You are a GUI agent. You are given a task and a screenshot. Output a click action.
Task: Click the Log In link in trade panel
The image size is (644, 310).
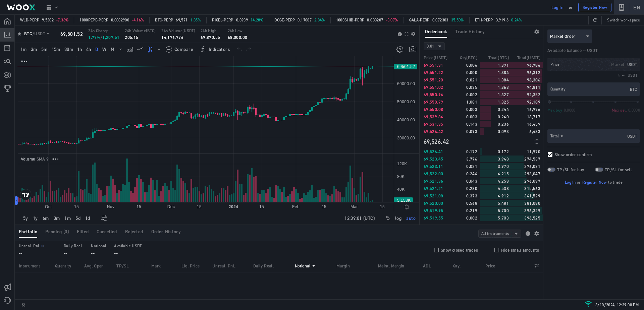pos(570,182)
